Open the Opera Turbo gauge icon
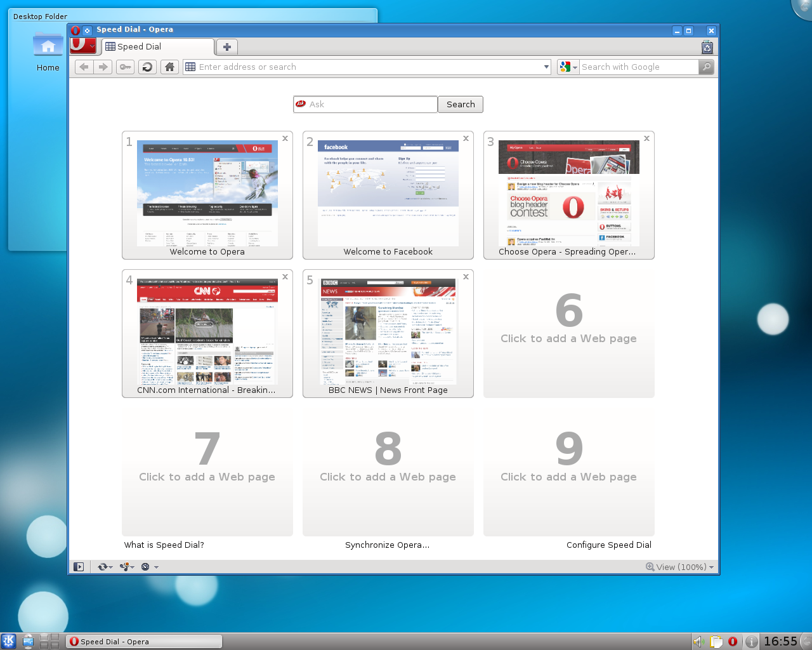The image size is (812, 650). pyautogui.click(x=145, y=567)
